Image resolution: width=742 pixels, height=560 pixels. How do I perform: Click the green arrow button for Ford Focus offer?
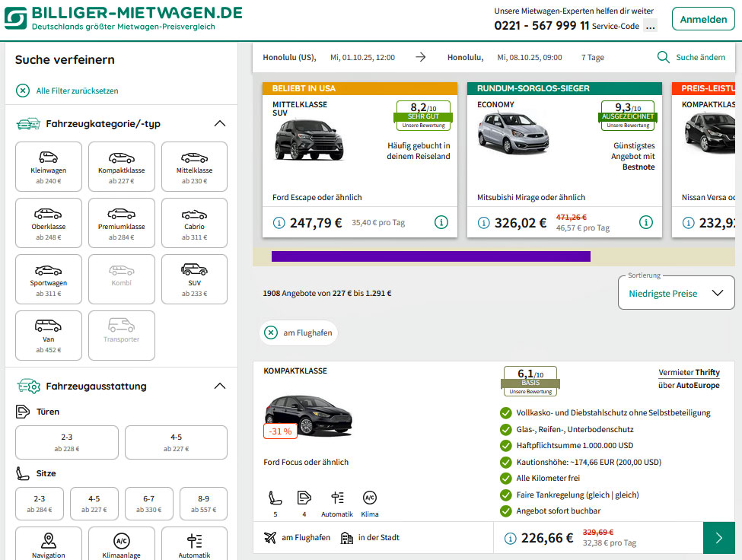pyautogui.click(x=719, y=538)
